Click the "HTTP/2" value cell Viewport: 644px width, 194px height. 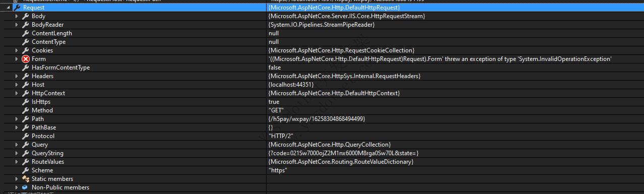280,136
